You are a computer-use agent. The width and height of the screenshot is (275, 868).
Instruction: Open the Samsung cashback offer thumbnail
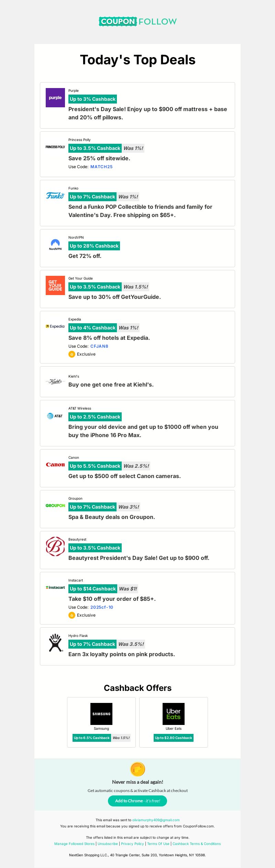pos(101,714)
